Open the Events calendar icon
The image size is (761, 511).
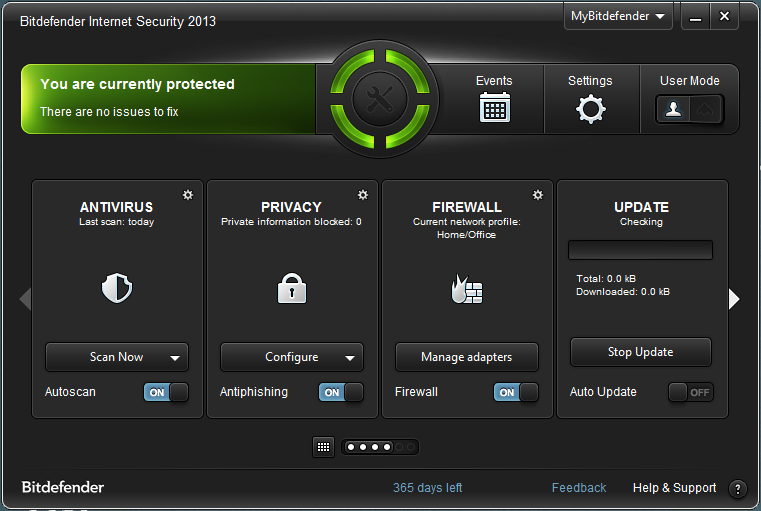494,107
